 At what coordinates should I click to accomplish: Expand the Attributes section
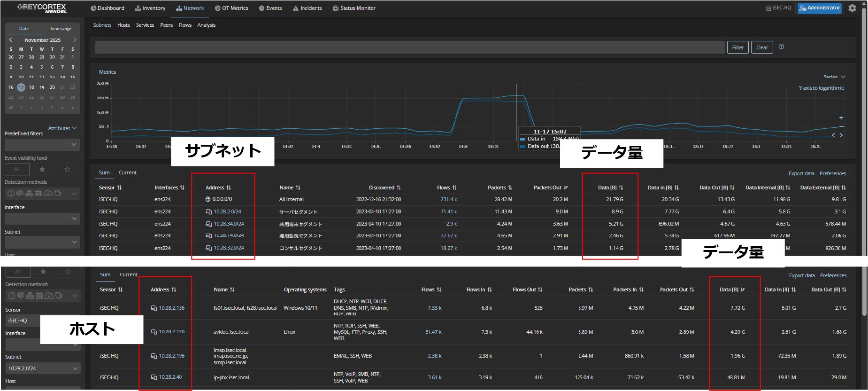pos(62,128)
